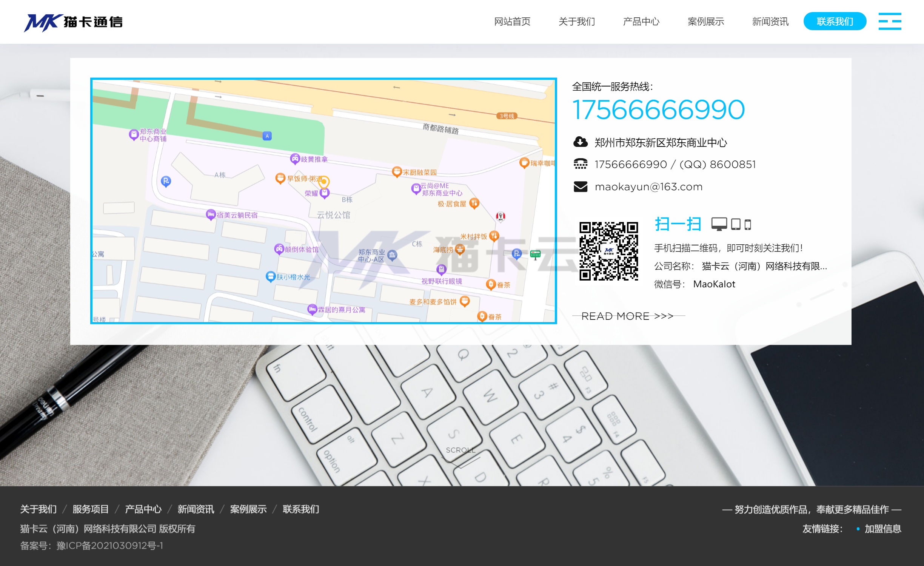Click the telephone icon beside phone number
Screen dimensions: 924x566
pos(581,164)
